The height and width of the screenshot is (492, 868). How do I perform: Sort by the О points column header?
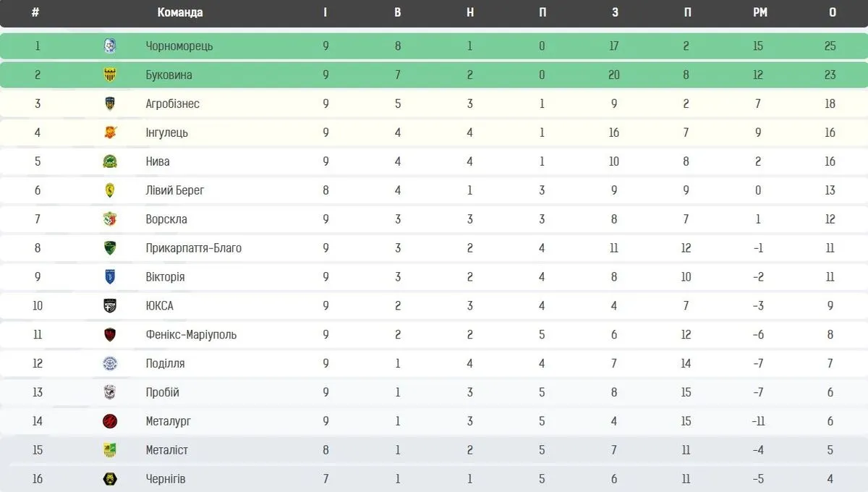(833, 12)
